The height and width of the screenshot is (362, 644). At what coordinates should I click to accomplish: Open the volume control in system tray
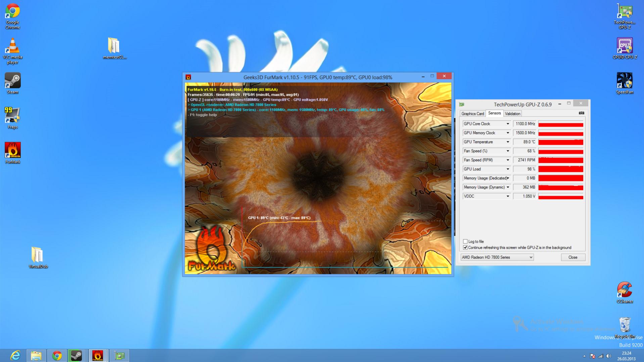609,356
